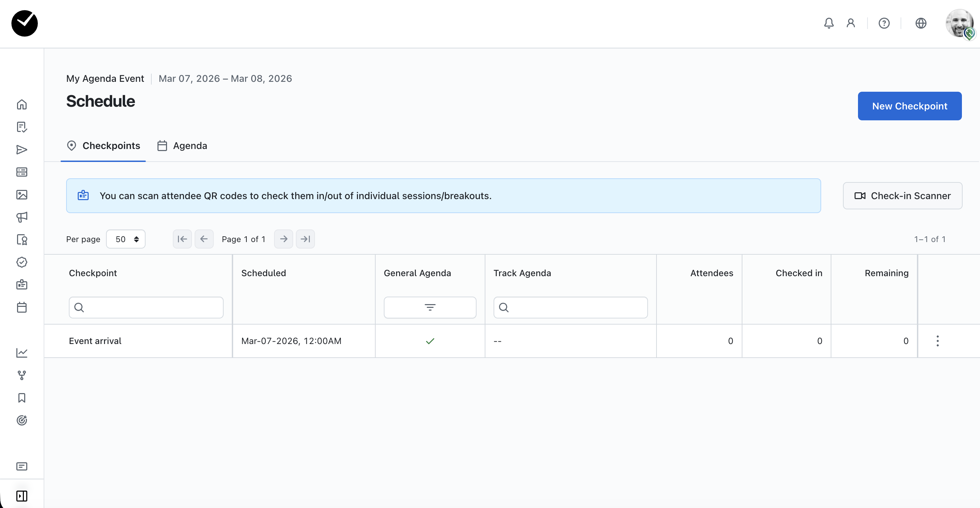980x508 pixels.
Task: Go to next page arrow
Action: pyautogui.click(x=283, y=239)
